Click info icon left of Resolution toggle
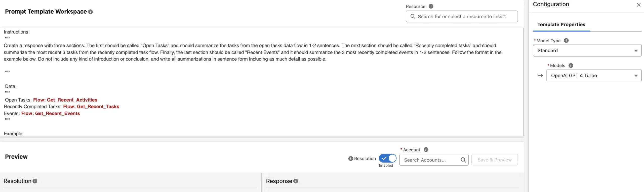Viewport: 644px width, 192px height. (351, 158)
